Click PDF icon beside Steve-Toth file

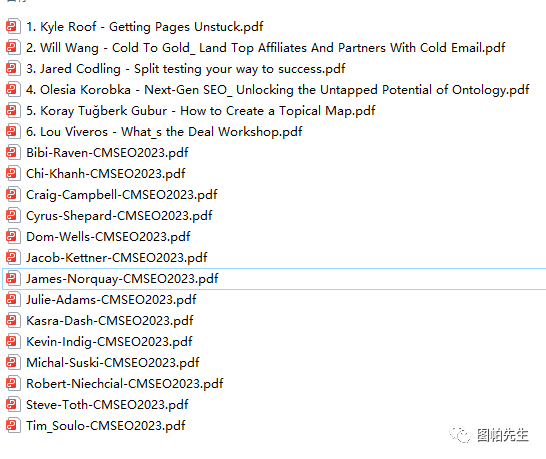13,404
